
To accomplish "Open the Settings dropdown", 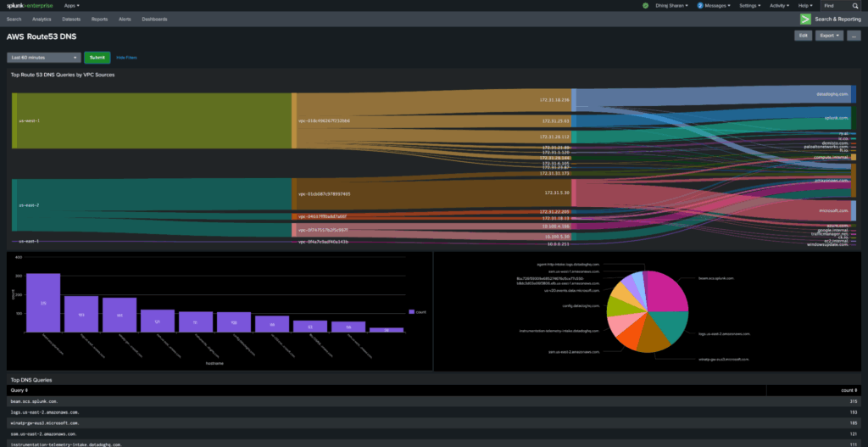I will (x=750, y=6).
